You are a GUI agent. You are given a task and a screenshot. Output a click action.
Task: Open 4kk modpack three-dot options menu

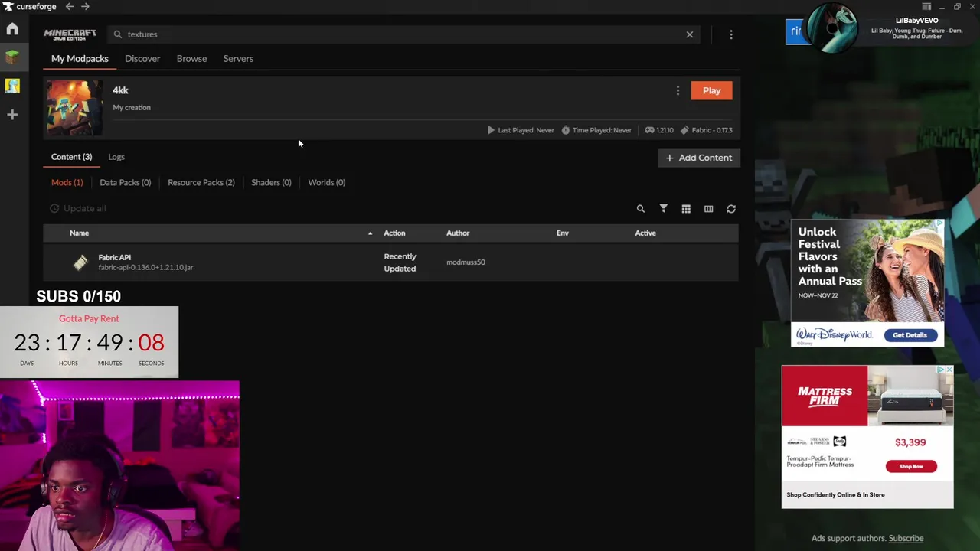tap(678, 90)
